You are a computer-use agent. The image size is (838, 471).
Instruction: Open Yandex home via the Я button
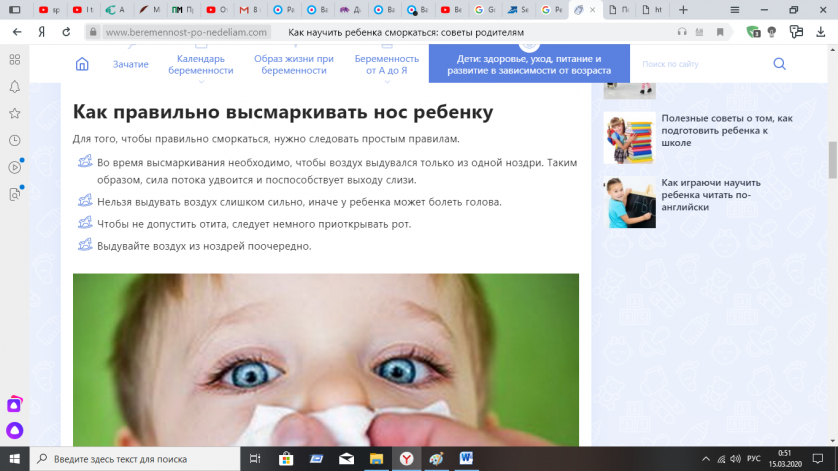(x=42, y=32)
